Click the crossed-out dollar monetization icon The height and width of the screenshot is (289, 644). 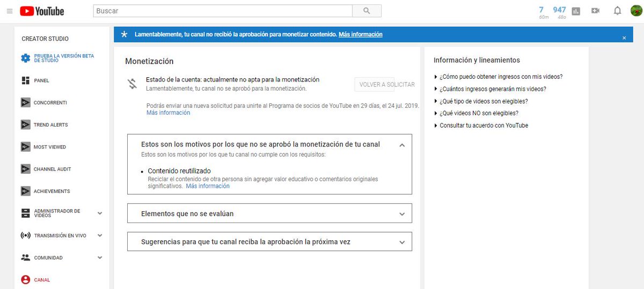pos(132,84)
